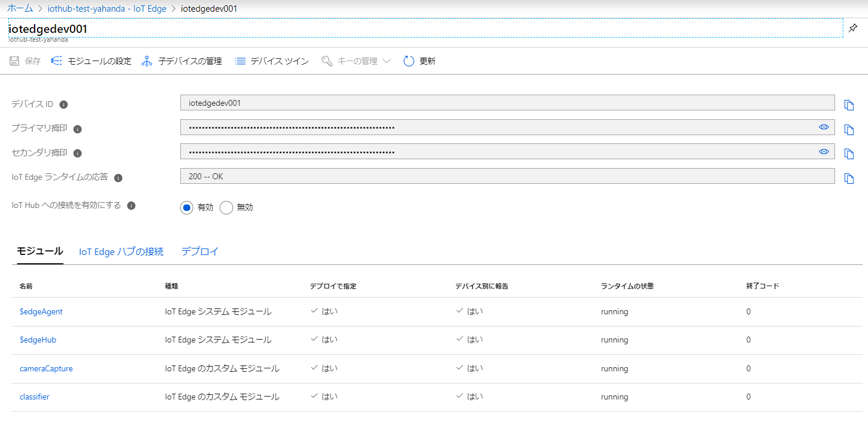
Task: Show info tooltip for デバイス ID
Action: pyautogui.click(x=64, y=105)
